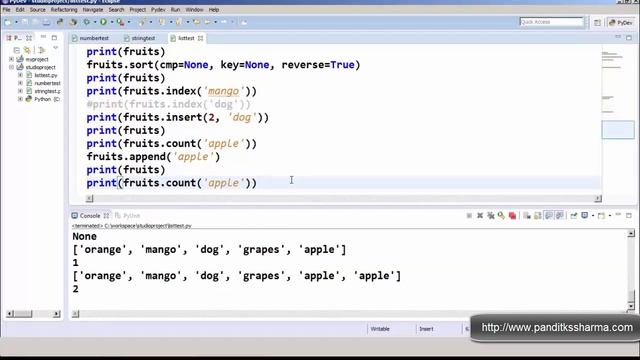Click the External Tools run icon

[x=120, y=22]
